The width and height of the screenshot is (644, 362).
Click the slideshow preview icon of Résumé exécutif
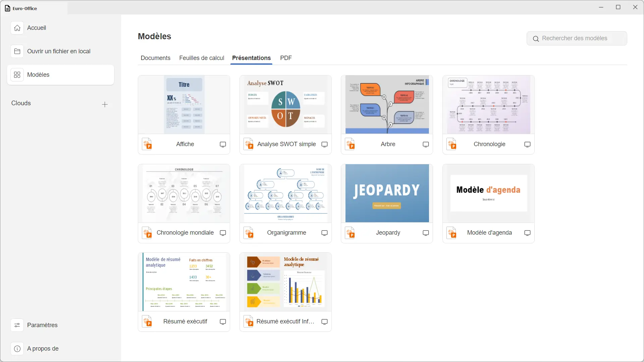[223, 322]
